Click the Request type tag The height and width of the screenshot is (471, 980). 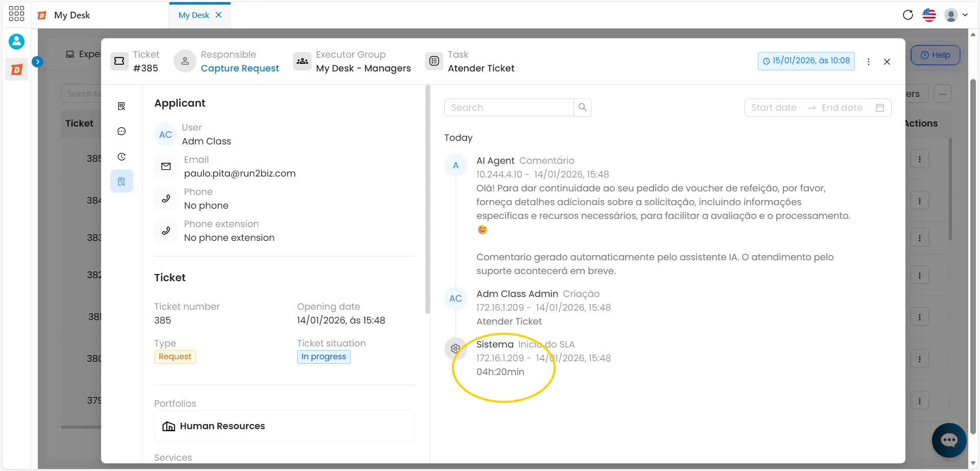pyautogui.click(x=175, y=357)
